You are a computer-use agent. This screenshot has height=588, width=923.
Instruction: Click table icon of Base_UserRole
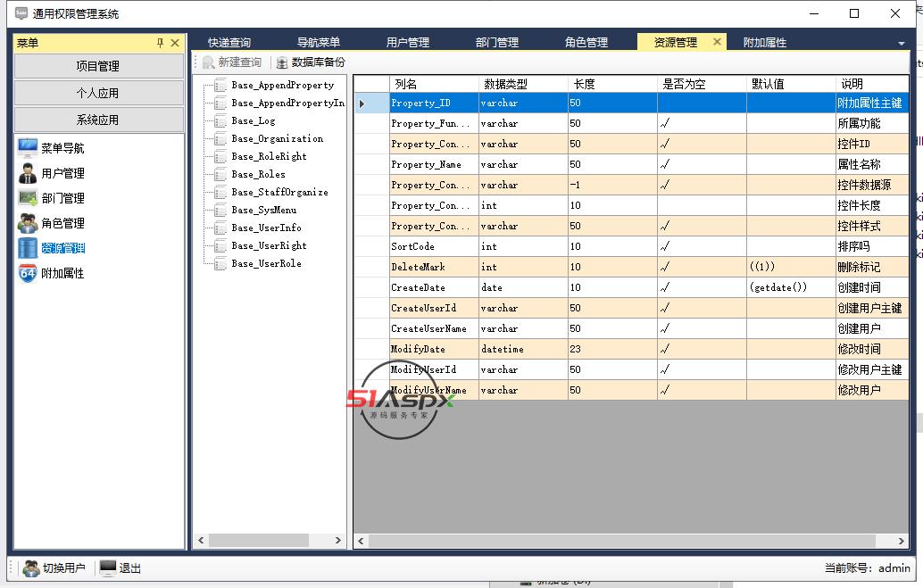coord(220,264)
